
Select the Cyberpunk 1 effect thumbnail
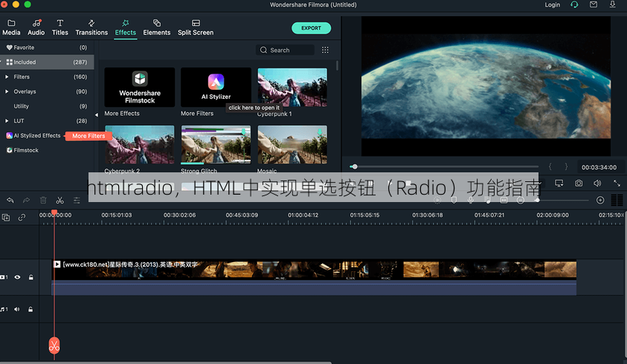[x=292, y=87]
